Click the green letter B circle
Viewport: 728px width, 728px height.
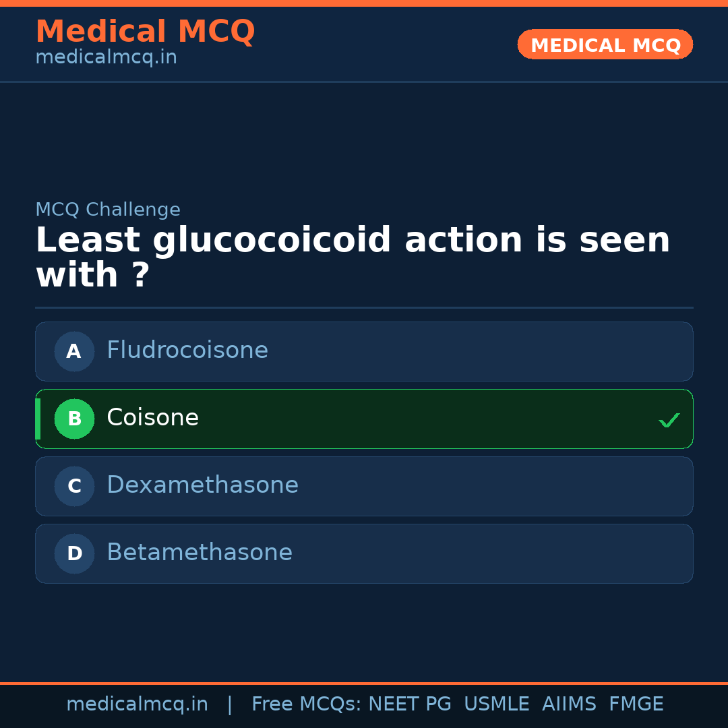[74, 419]
